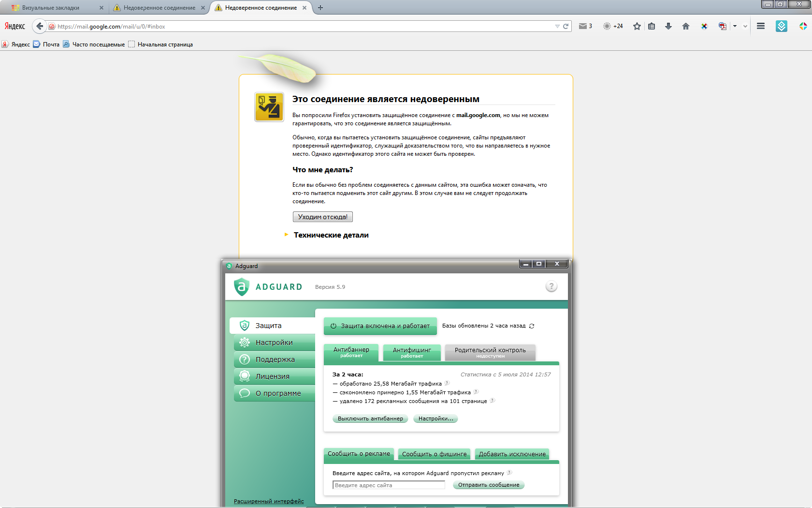Screen dimensions: 812x508
Task: Open Adguard help question mark icon
Action: tap(551, 286)
